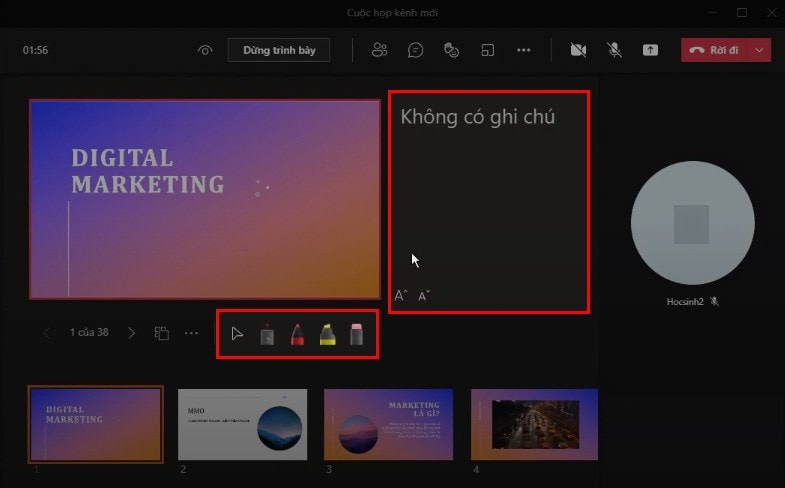Click Hocsinh2 participant avatar
The width and height of the screenshot is (785, 488).
(x=692, y=223)
